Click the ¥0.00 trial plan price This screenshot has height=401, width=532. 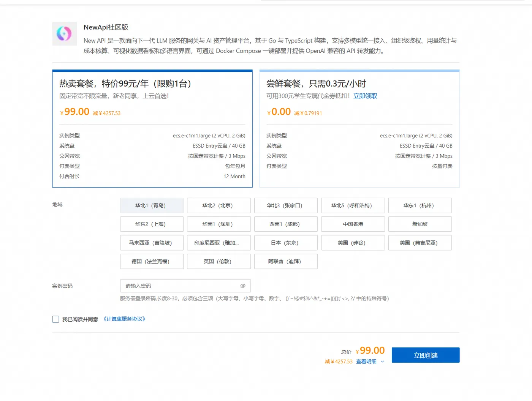[279, 112]
